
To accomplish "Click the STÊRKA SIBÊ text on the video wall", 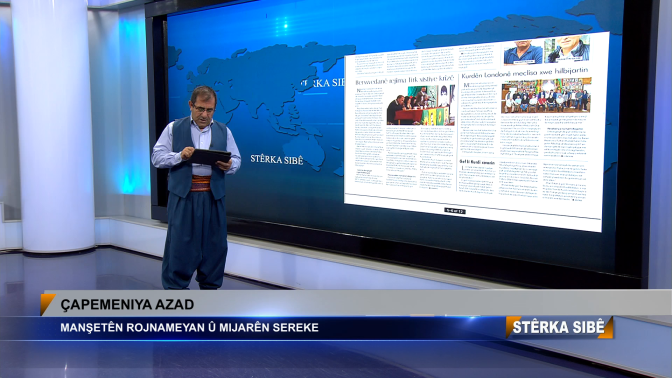I will pos(276,160).
